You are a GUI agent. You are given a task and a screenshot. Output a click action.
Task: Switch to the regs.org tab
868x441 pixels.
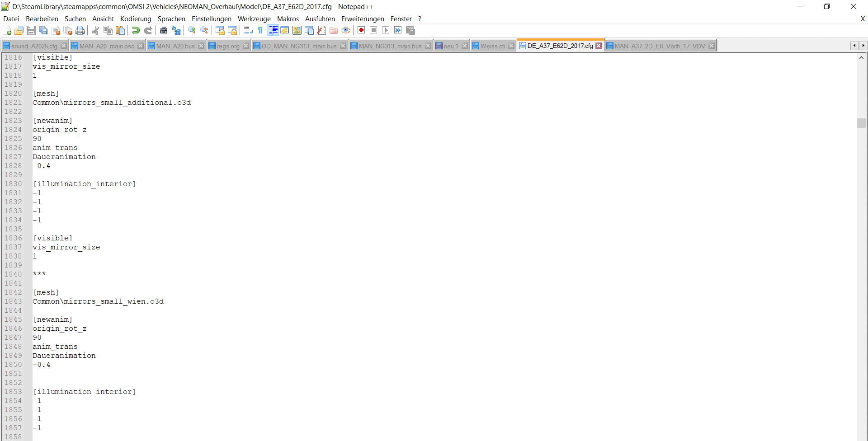[x=228, y=46]
